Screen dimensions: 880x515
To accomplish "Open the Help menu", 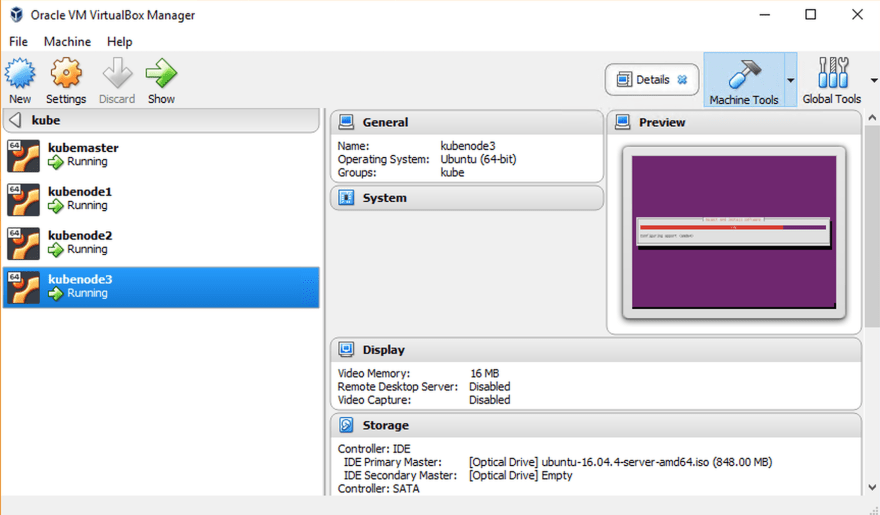I will click(x=120, y=42).
